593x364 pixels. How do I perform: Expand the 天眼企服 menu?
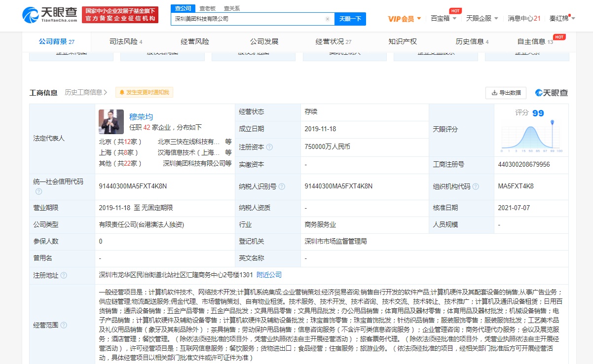pyautogui.click(x=482, y=19)
